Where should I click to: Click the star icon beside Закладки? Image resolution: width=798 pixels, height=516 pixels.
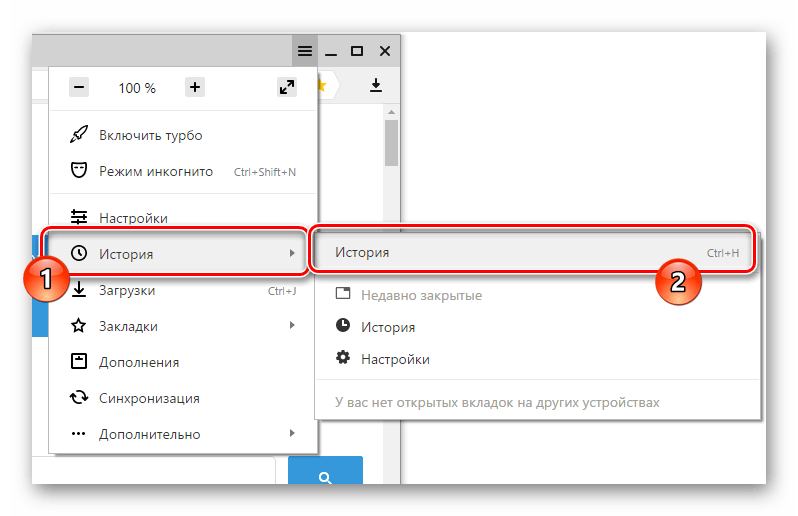click(x=79, y=325)
